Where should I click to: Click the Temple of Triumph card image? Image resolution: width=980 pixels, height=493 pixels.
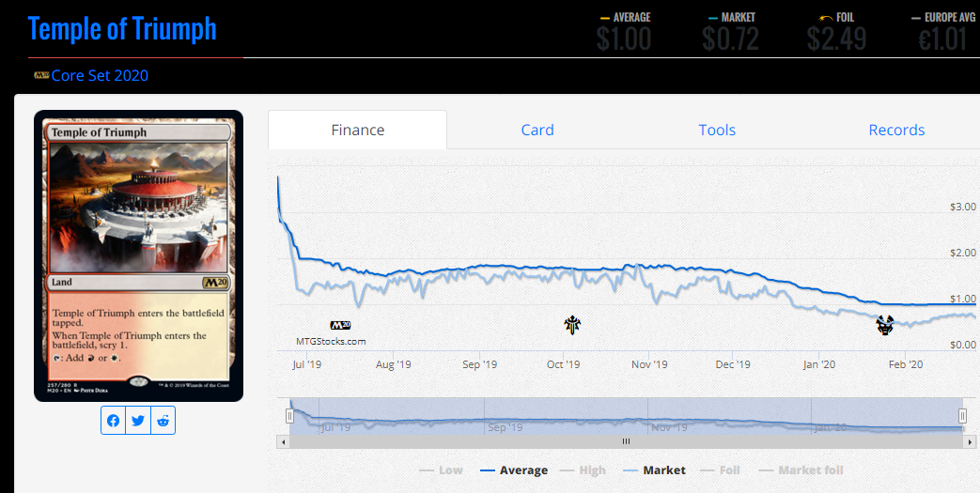coord(138,255)
